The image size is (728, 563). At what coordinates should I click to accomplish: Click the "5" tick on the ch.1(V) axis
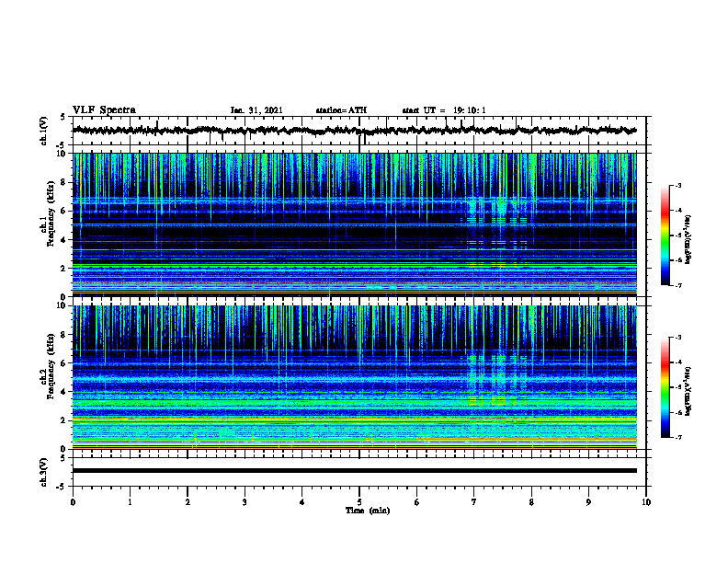point(63,118)
